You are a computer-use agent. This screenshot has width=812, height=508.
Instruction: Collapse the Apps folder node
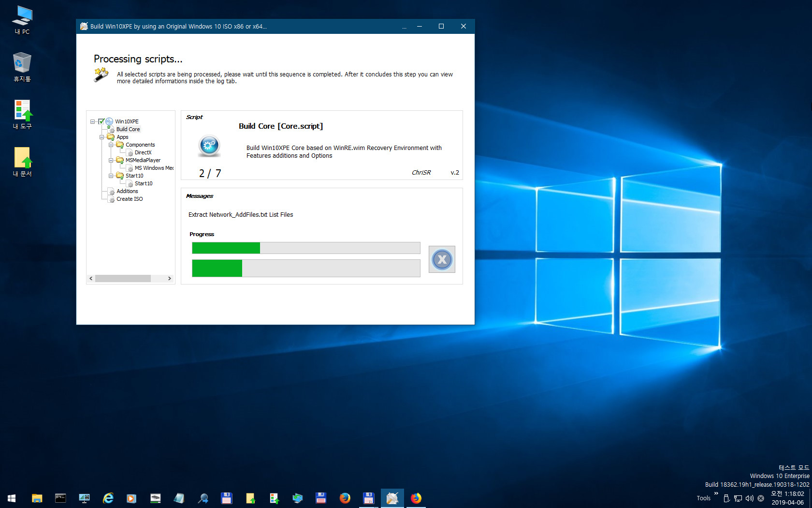(x=101, y=137)
